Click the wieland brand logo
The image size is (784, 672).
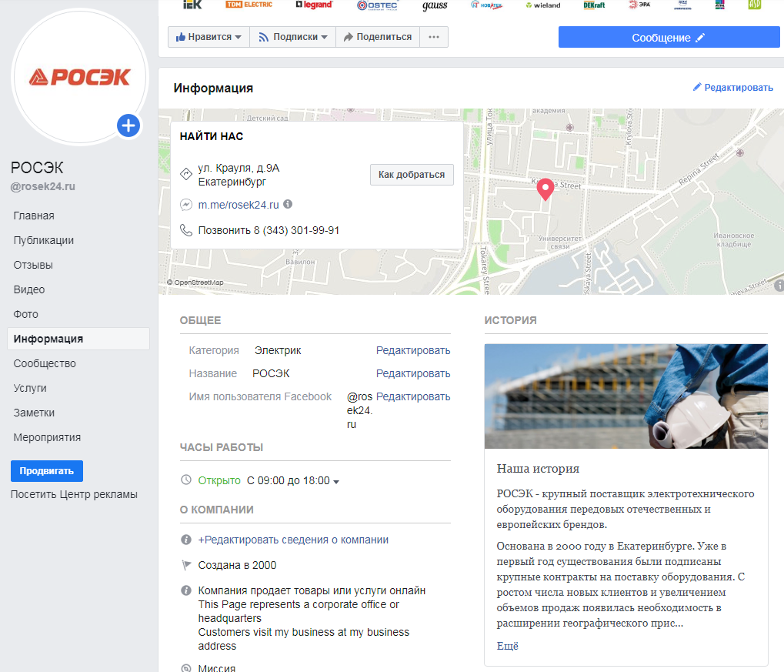point(543,5)
